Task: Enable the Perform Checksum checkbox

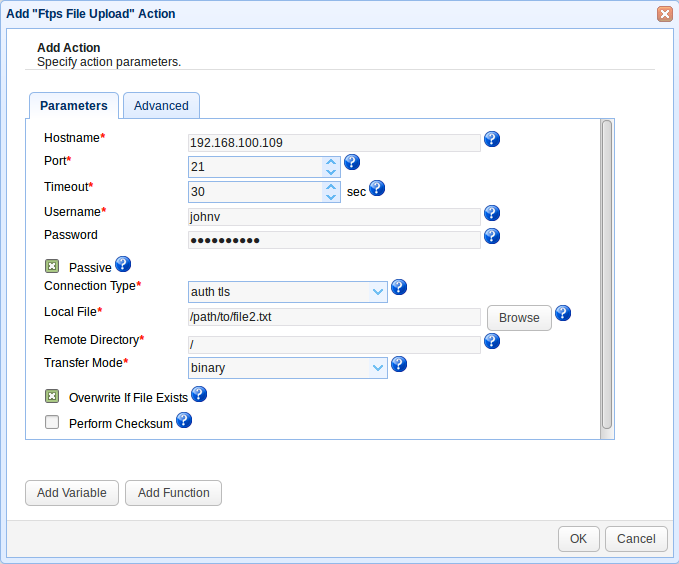Action: (x=52, y=423)
